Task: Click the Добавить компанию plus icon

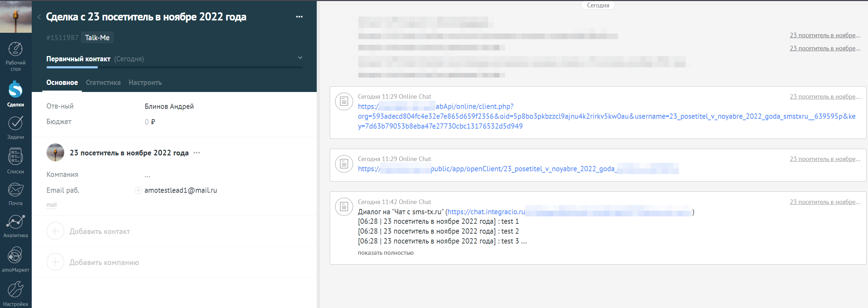Action: point(55,262)
